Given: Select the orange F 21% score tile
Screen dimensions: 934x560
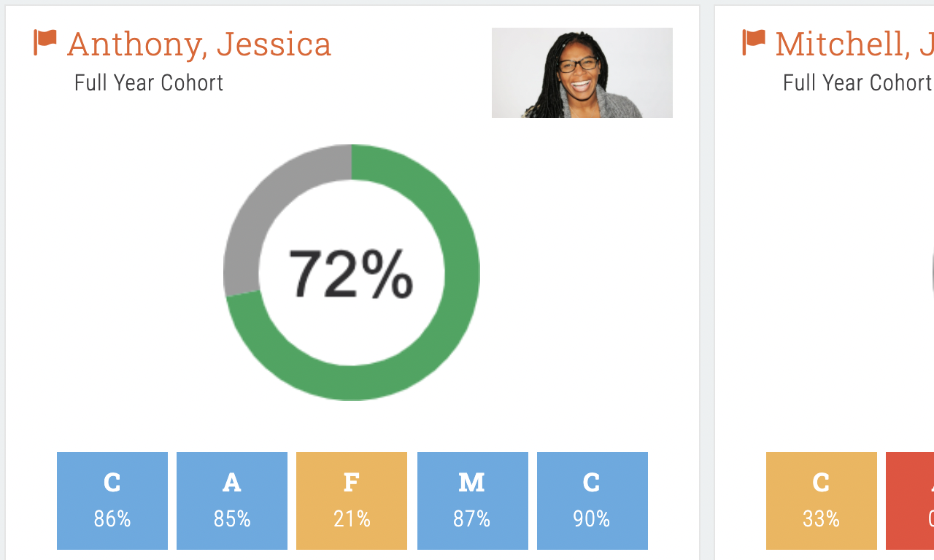Looking at the screenshot, I should (x=352, y=501).
